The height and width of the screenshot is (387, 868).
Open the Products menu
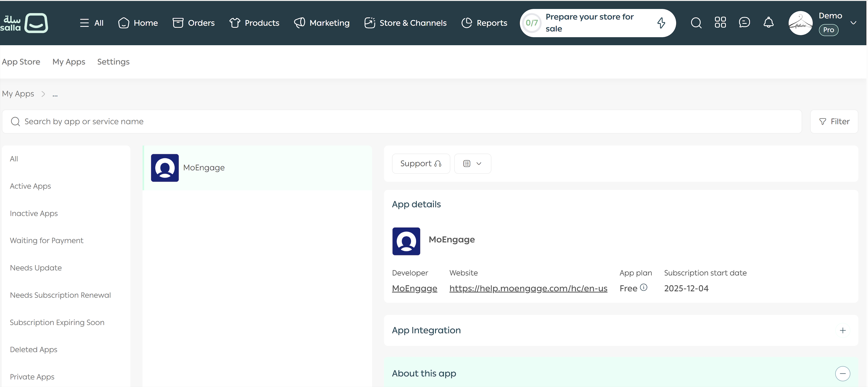255,23
